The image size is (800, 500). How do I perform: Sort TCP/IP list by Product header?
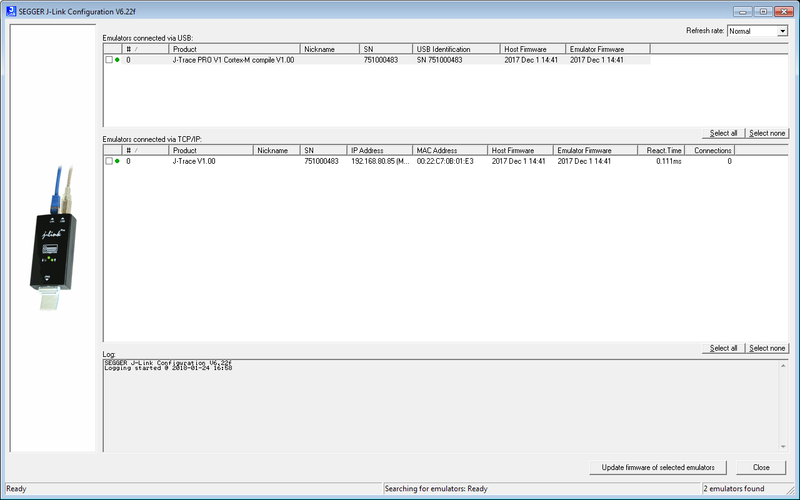211,151
